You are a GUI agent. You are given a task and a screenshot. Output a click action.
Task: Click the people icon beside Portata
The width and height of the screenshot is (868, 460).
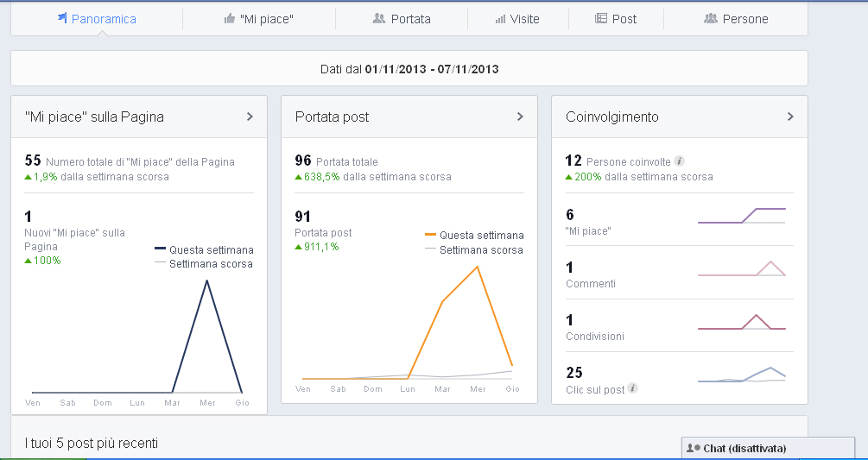[x=378, y=18]
